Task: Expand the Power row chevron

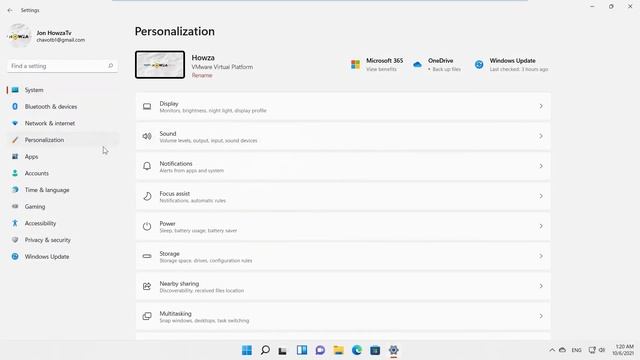Action: point(541,226)
